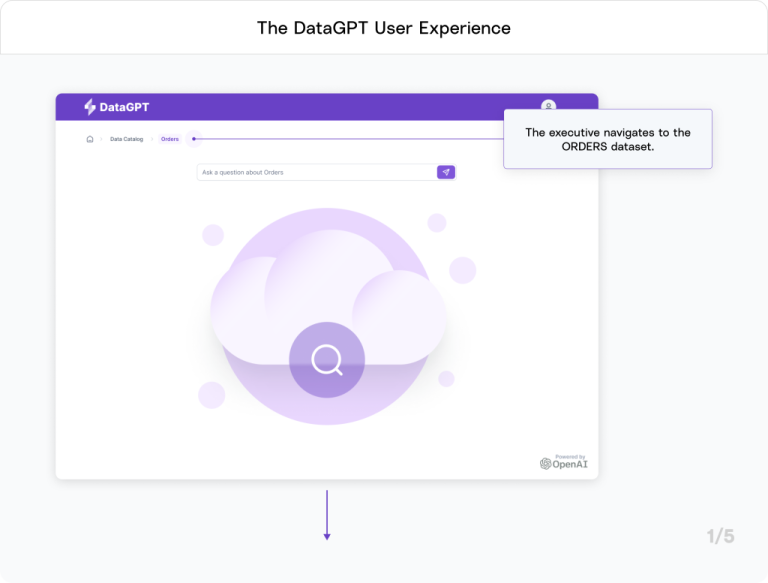
Task: Click 'The DataGPT User Experience' title bar
Action: [384, 27]
